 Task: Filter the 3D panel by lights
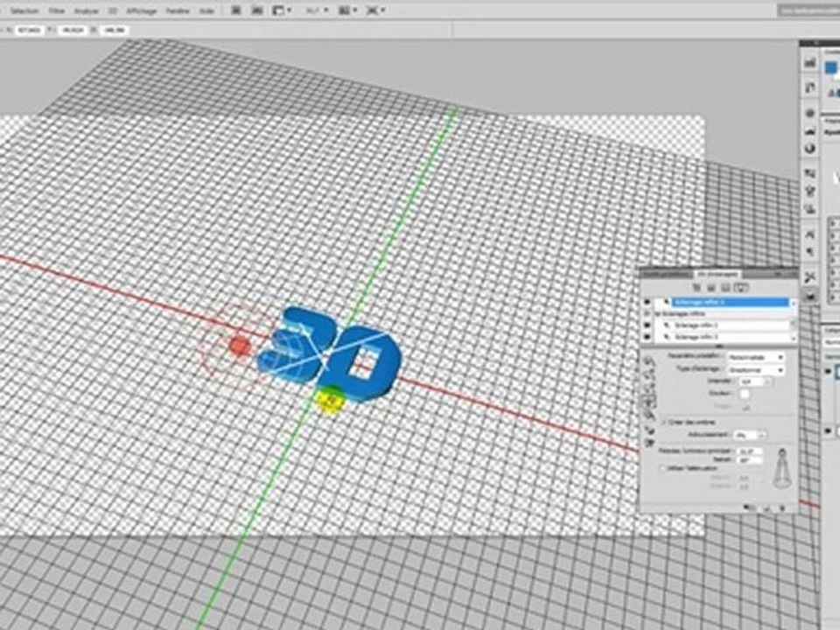click(741, 288)
